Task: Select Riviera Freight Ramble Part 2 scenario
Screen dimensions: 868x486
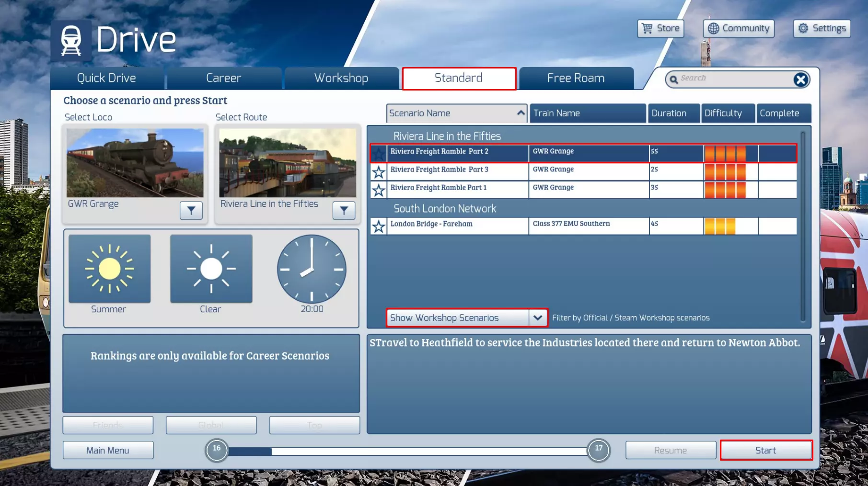Action: (x=583, y=154)
